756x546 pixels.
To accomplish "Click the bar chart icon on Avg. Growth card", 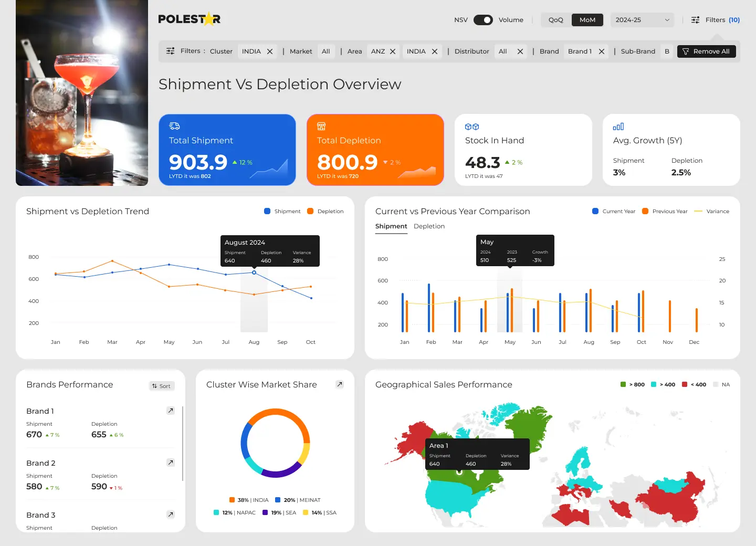I will (x=618, y=126).
